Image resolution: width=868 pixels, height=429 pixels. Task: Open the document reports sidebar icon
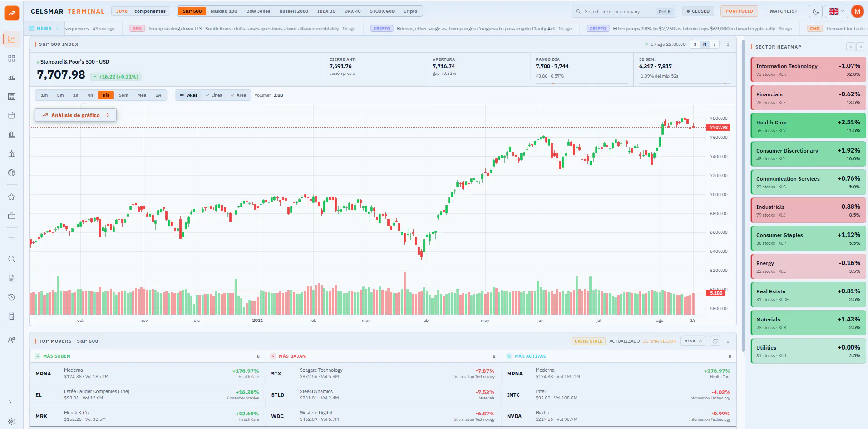click(12, 278)
